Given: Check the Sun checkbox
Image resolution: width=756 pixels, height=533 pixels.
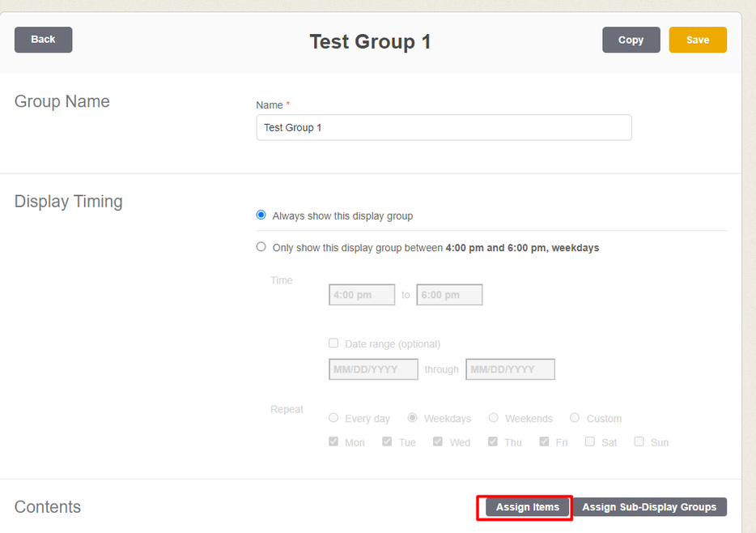Looking at the screenshot, I should click(639, 441).
